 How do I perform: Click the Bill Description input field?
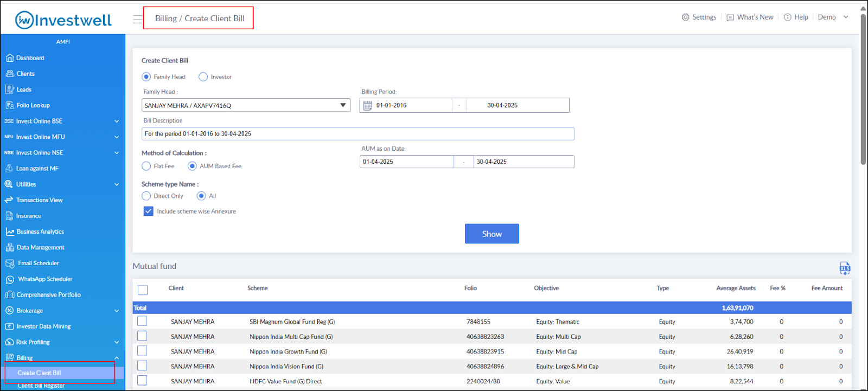pyautogui.click(x=358, y=134)
